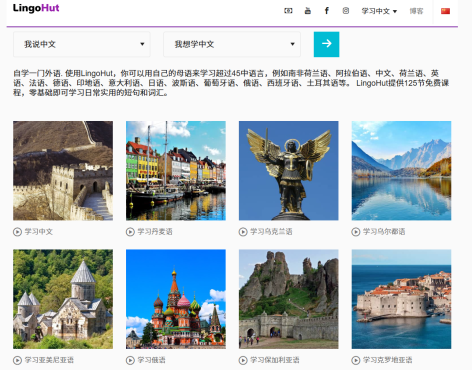Screen dimensions: 472x370
Task: Open the 博客 menu item
Action: [x=416, y=11]
